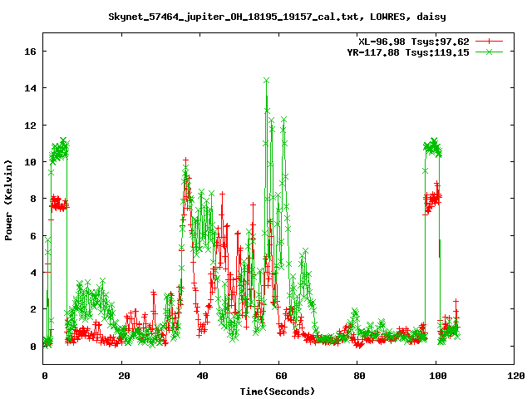Click the Power (Kelvin) y-axis label
532x399 pixels.
tap(8, 199)
